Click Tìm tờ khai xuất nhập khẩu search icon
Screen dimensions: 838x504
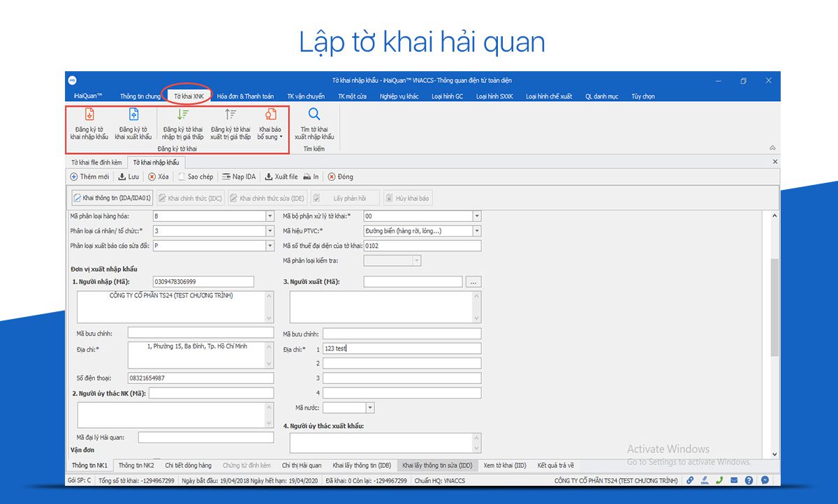[x=314, y=114]
